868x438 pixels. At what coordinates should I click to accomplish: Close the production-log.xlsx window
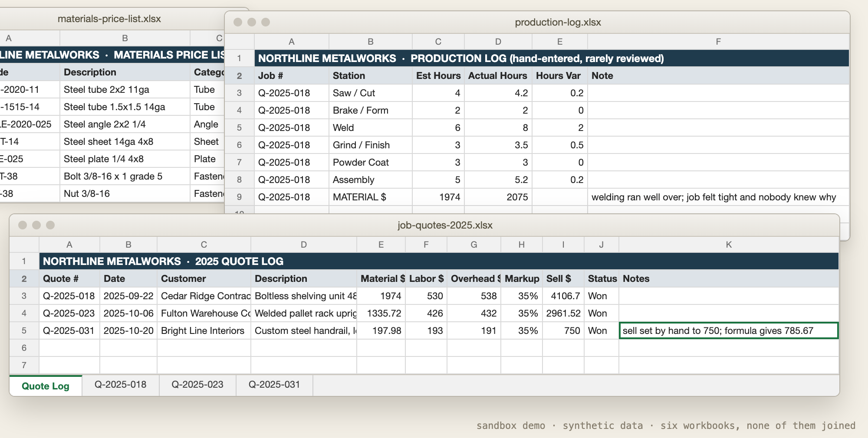pyautogui.click(x=238, y=22)
